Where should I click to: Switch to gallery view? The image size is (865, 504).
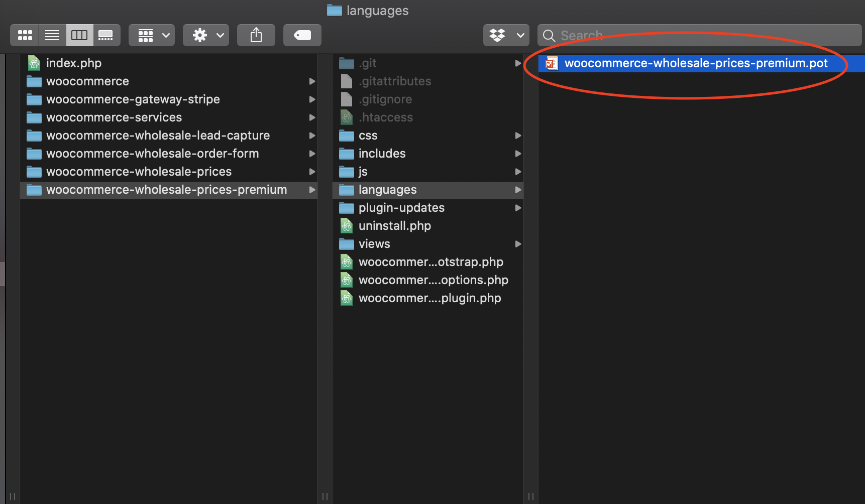tap(106, 35)
